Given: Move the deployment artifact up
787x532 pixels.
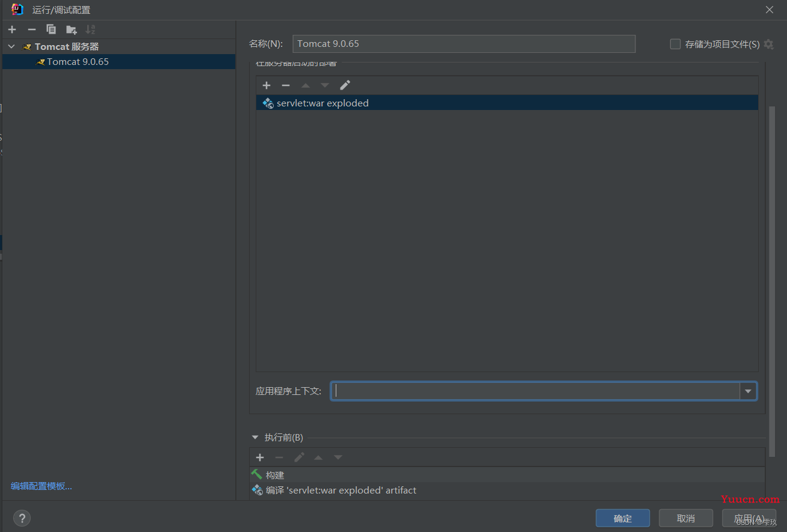Looking at the screenshot, I should [x=306, y=85].
